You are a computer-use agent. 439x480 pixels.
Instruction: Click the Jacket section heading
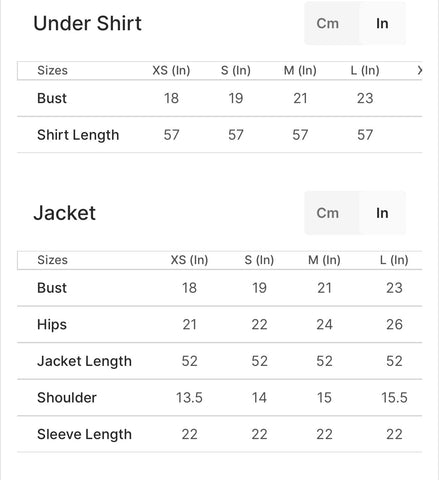click(65, 213)
